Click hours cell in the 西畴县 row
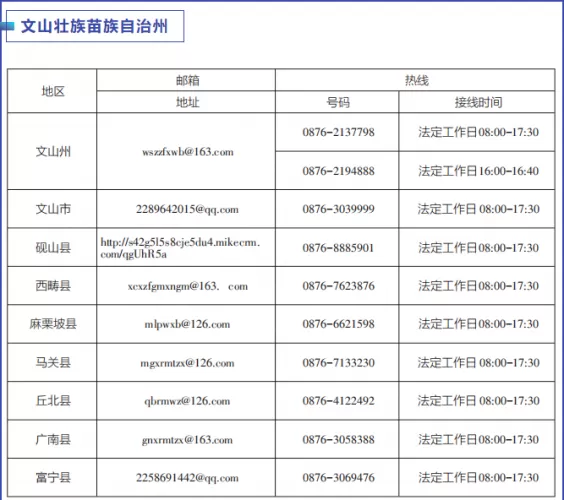This screenshot has width=564, height=500. click(x=478, y=286)
